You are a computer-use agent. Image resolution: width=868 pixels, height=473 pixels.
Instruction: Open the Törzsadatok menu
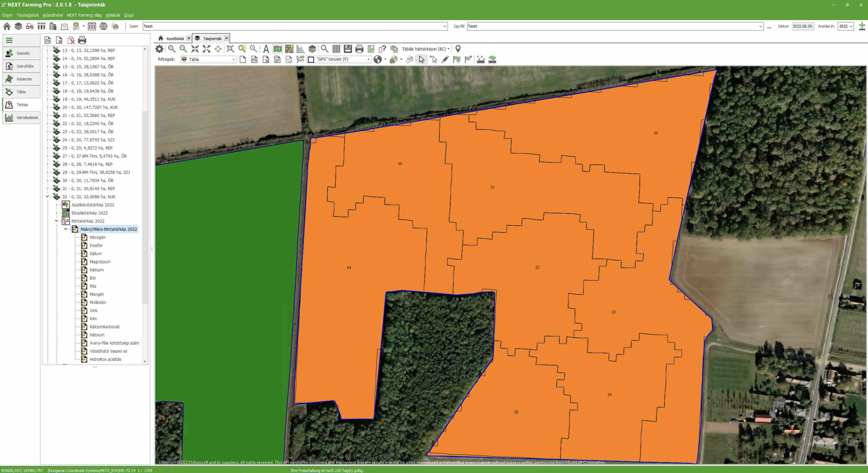coord(27,15)
